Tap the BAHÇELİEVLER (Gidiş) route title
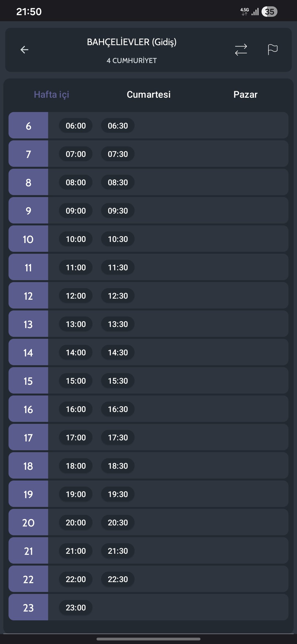 pyautogui.click(x=132, y=42)
